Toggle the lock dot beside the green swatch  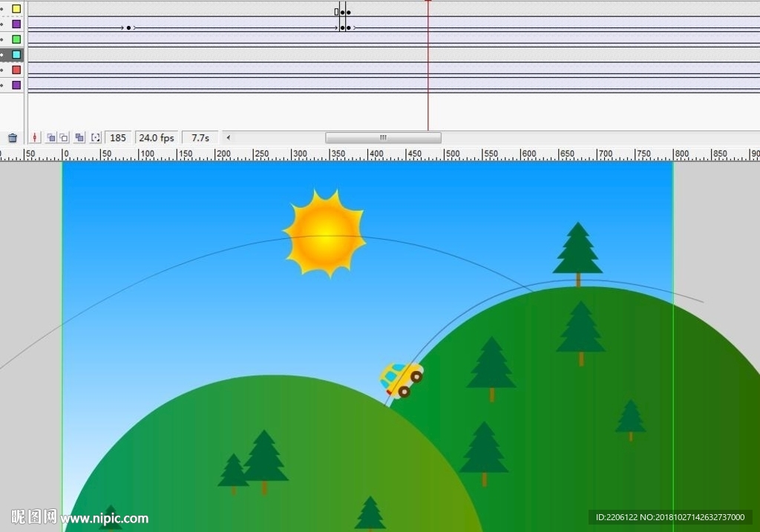(x=2, y=39)
